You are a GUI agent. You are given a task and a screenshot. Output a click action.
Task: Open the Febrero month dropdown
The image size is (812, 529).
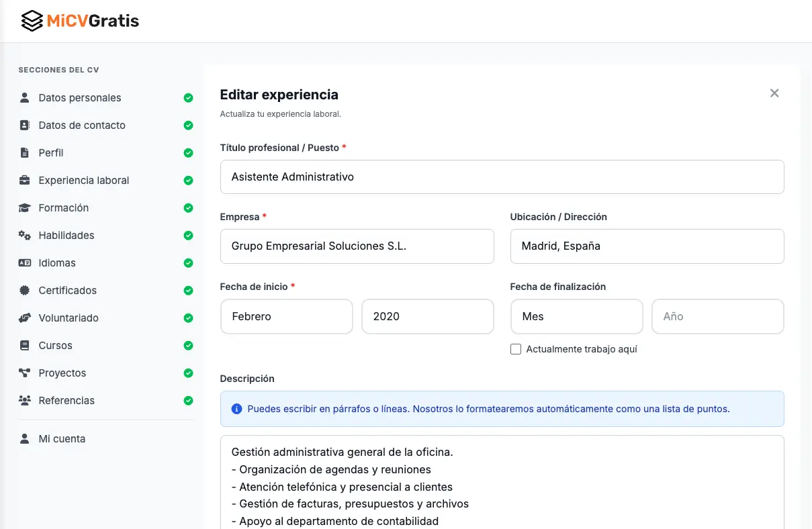287,316
